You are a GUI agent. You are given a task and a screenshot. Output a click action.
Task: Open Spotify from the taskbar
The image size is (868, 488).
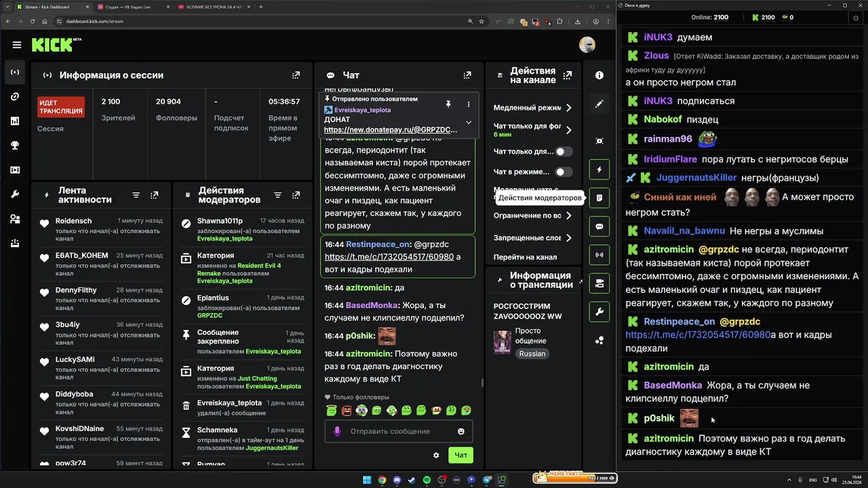(x=427, y=480)
